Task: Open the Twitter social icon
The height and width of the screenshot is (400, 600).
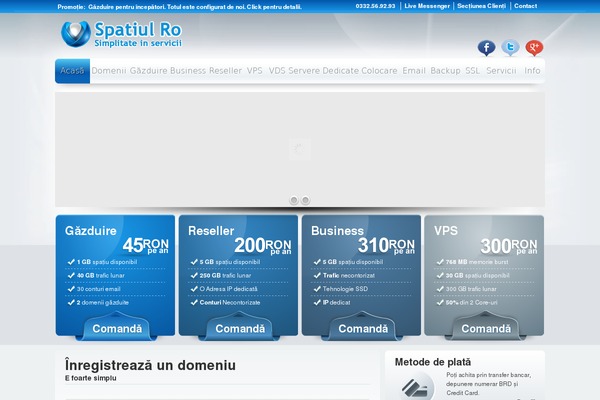Action: tap(510, 48)
